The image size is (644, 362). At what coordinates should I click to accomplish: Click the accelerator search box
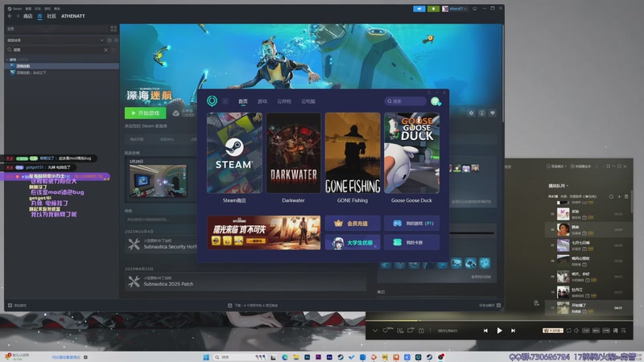tap(406, 101)
